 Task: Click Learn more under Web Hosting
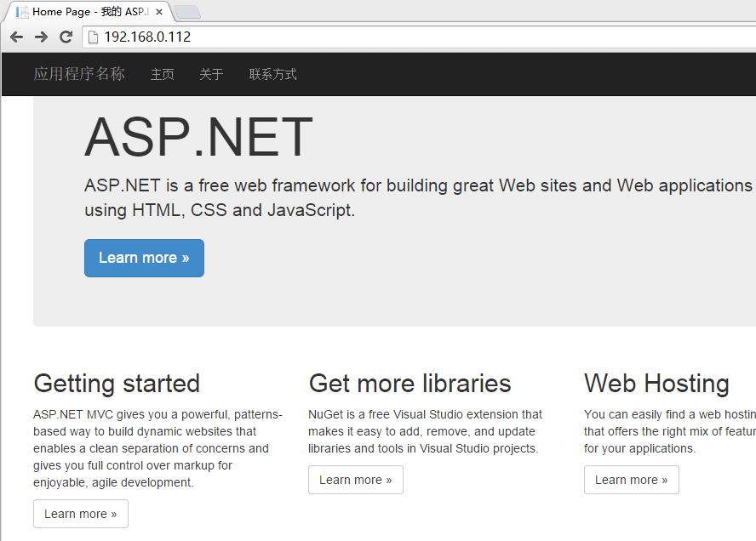[632, 480]
